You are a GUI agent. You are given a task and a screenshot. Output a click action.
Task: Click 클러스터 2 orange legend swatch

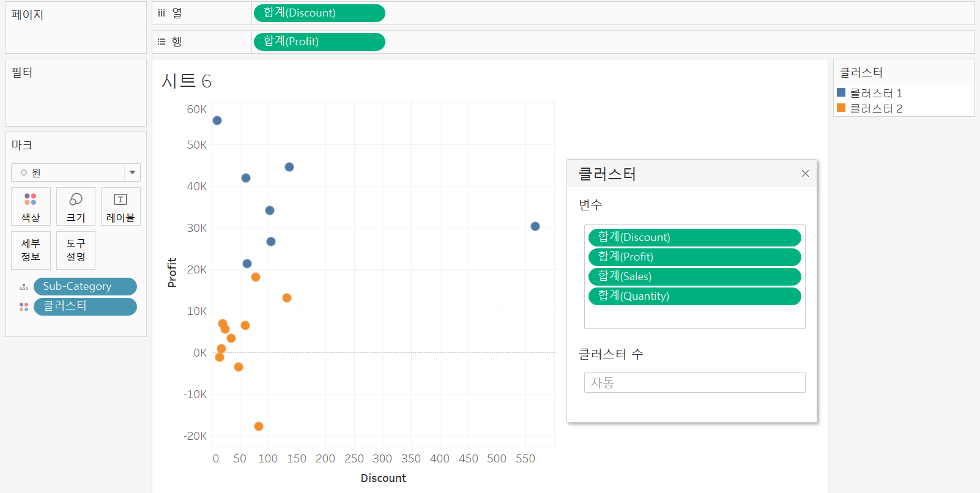841,108
